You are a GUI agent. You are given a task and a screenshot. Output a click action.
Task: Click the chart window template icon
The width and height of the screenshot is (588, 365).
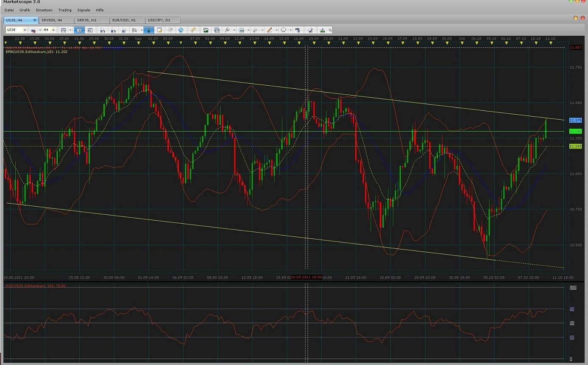(217, 30)
